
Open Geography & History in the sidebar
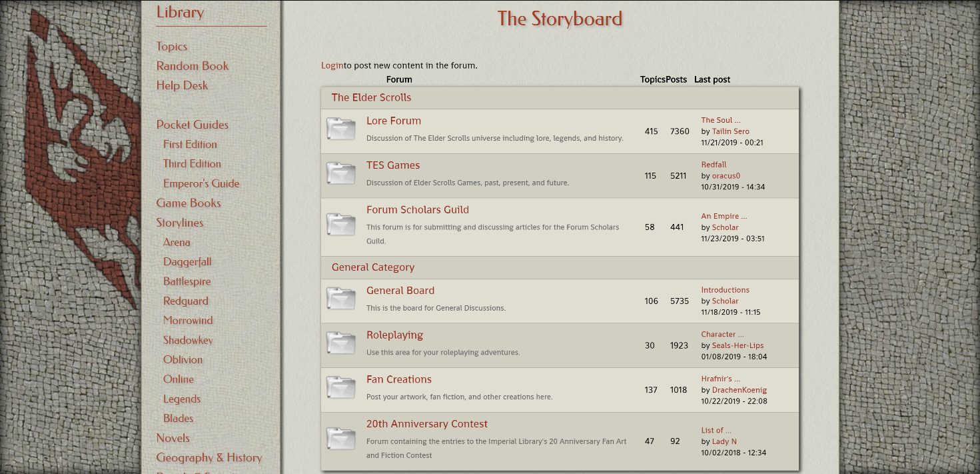tap(209, 457)
